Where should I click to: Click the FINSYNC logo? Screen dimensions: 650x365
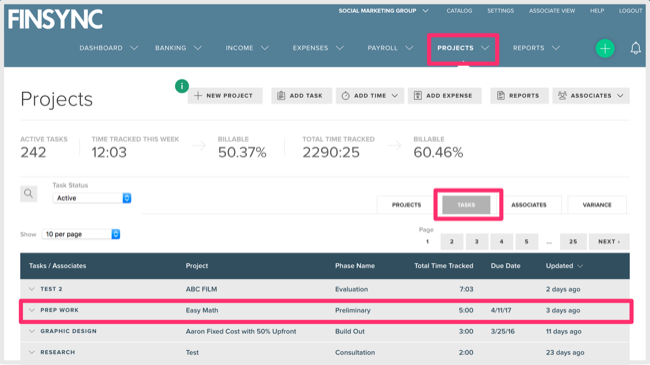click(x=55, y=19)
